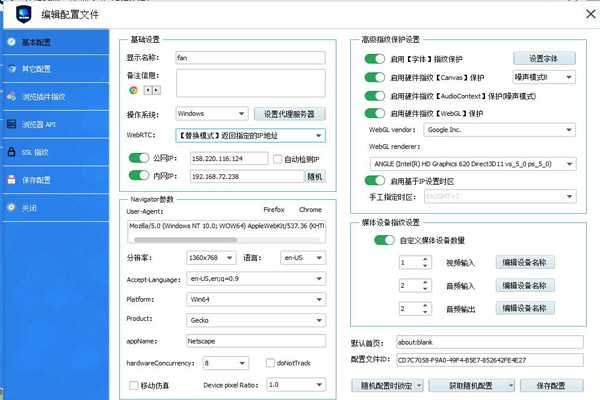Click the internal IP field 192.168.72.238
Screen dimensions: 600x400
pos(247,176)
